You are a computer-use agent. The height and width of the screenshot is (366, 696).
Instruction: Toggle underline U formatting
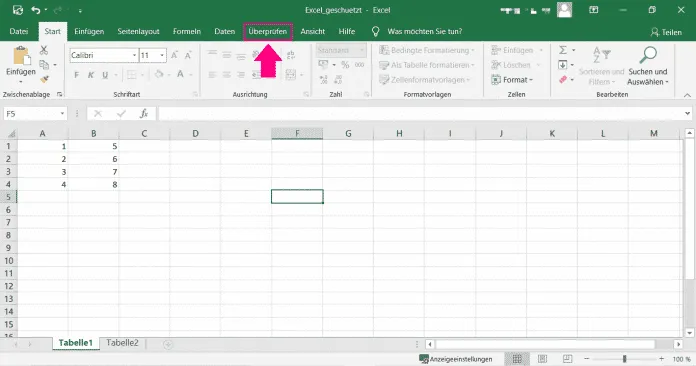105,75
